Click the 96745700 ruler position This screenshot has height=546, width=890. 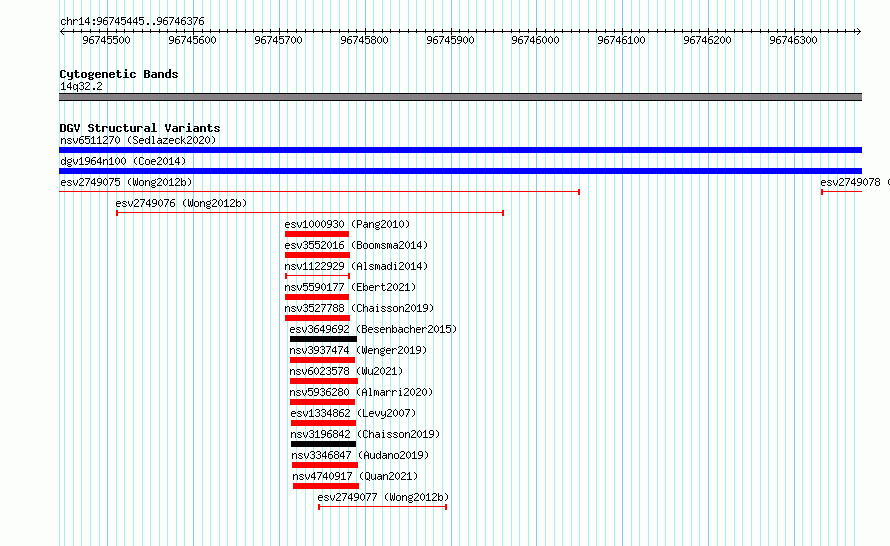tap(278, 40)
